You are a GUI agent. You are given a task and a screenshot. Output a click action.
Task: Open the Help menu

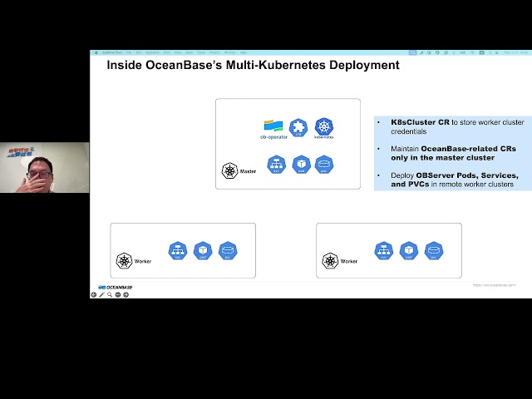point(244,52)
